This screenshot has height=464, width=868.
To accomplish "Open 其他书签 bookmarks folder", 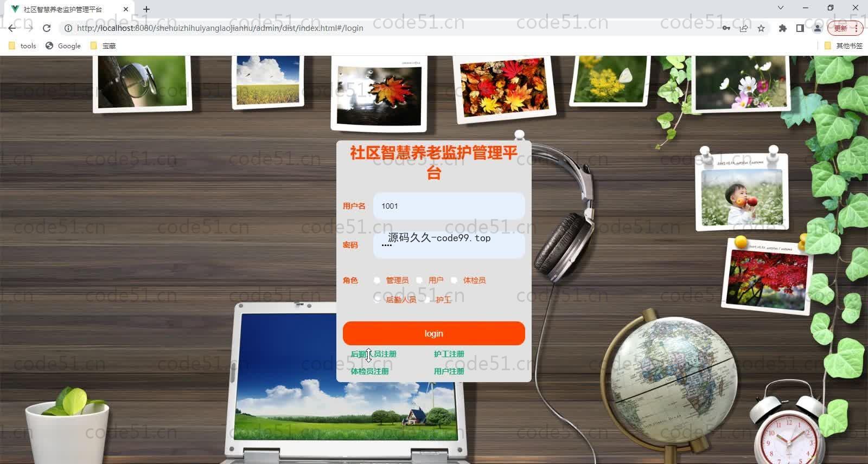I will (x=844, y=46).
